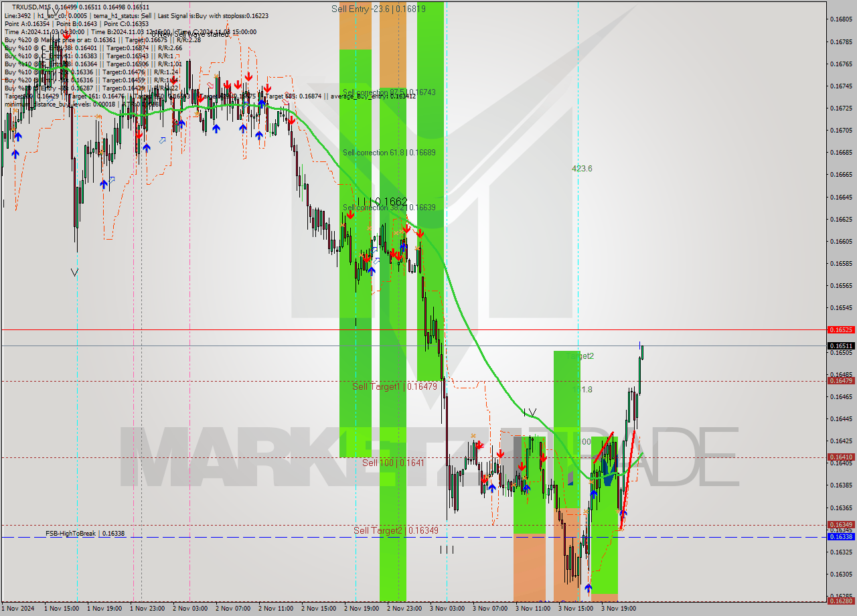This screenshot has width=857, height=616.
Task: Click the 0.16385 price axis label
Action: (842, 485)
